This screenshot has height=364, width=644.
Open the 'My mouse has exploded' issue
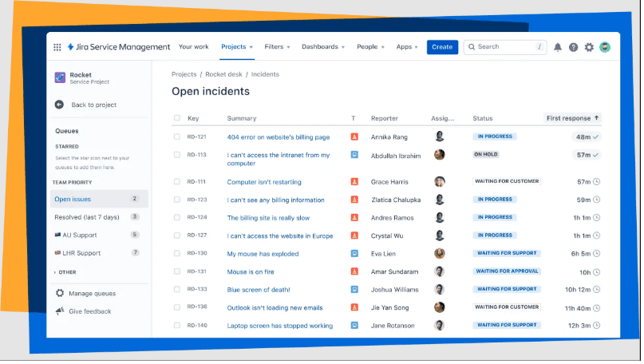263,254
